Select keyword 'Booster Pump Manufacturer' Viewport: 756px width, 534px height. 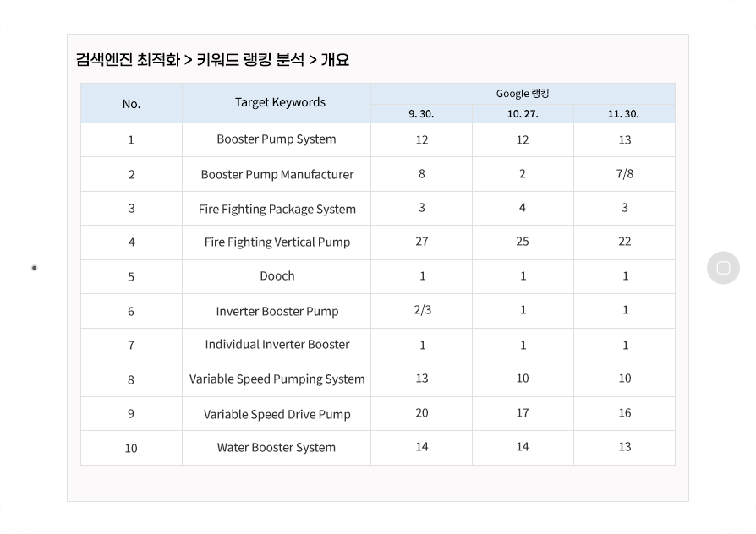[x=277, y=174]
